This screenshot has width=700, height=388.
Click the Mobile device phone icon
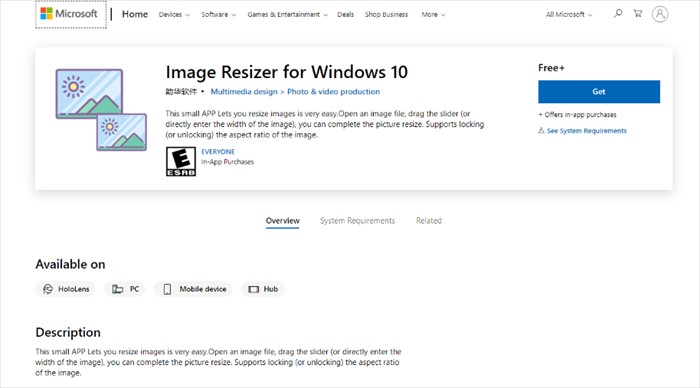167,289
